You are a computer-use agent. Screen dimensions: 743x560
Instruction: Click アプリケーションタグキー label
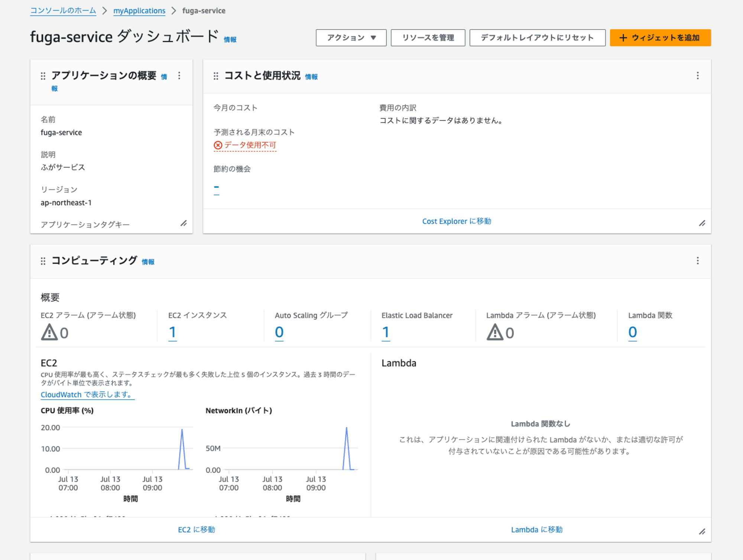coord(85,225)
